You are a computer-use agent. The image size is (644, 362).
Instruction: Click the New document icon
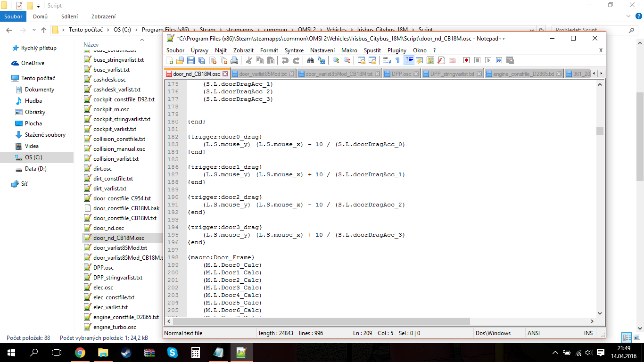(x=170, y=60)
